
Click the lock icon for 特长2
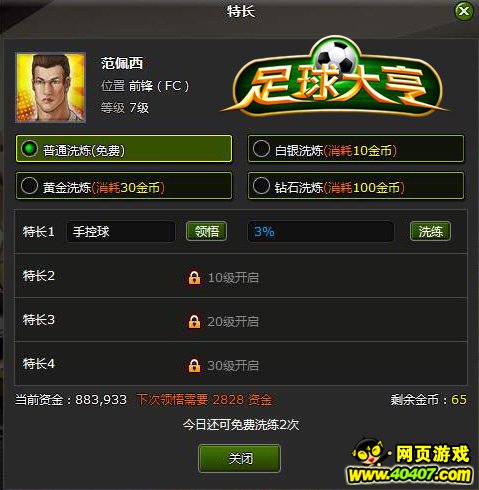click(194, 277)
